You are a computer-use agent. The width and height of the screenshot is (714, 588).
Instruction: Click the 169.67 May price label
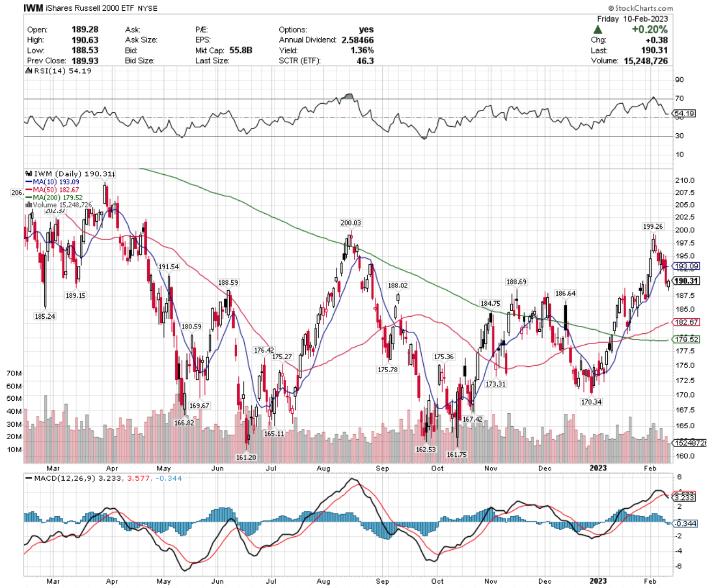[199, 406]
